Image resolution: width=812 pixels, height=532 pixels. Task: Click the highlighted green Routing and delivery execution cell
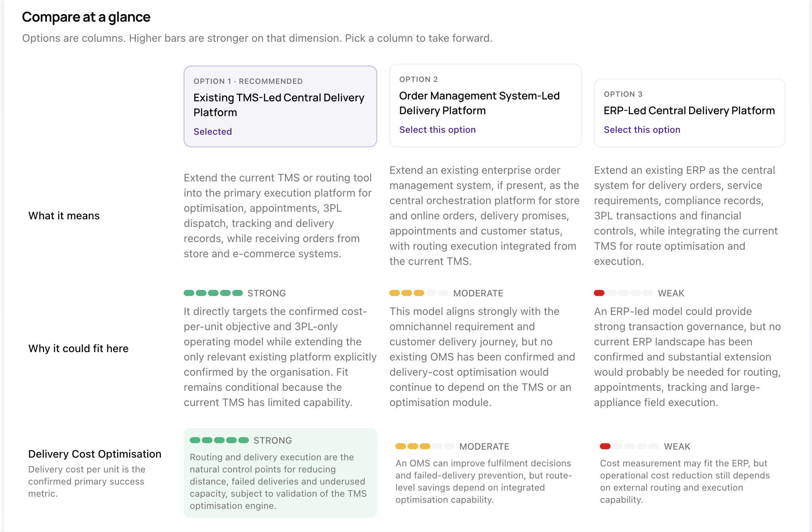point(280,473)
